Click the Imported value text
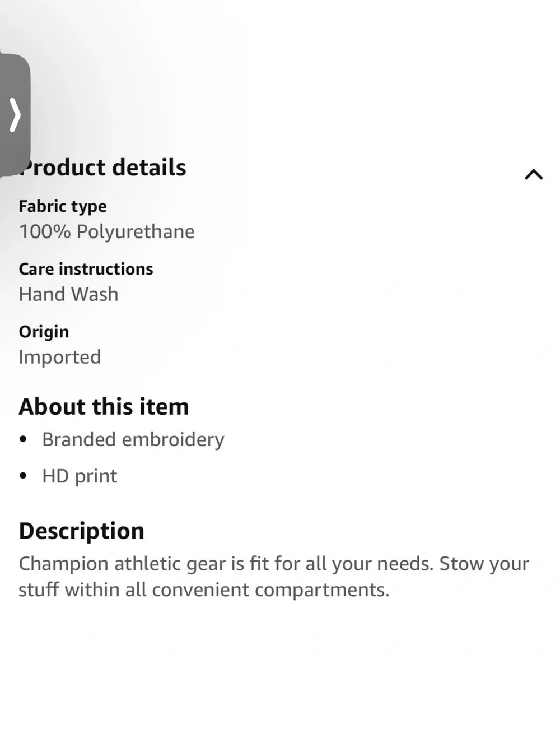 click(x=60, y=357)
